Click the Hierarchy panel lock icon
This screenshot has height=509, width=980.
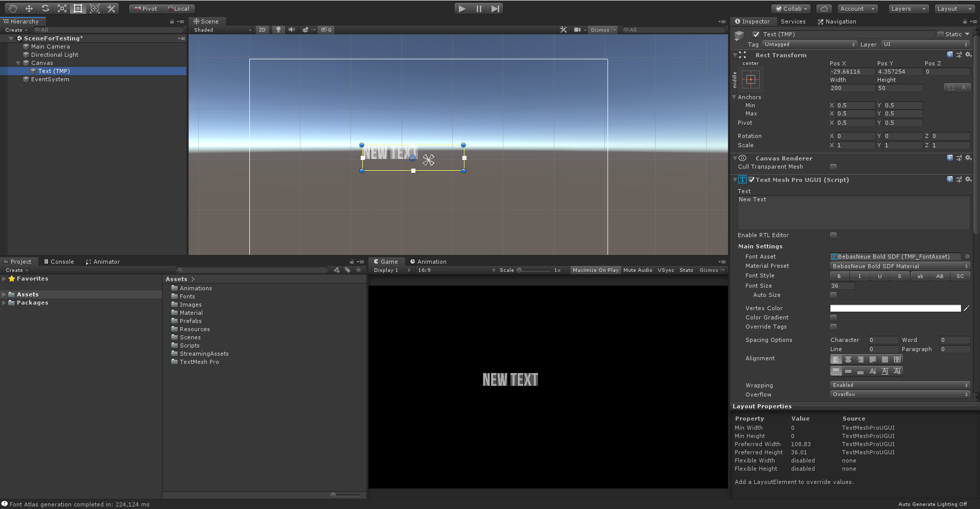tap(172, 21)
